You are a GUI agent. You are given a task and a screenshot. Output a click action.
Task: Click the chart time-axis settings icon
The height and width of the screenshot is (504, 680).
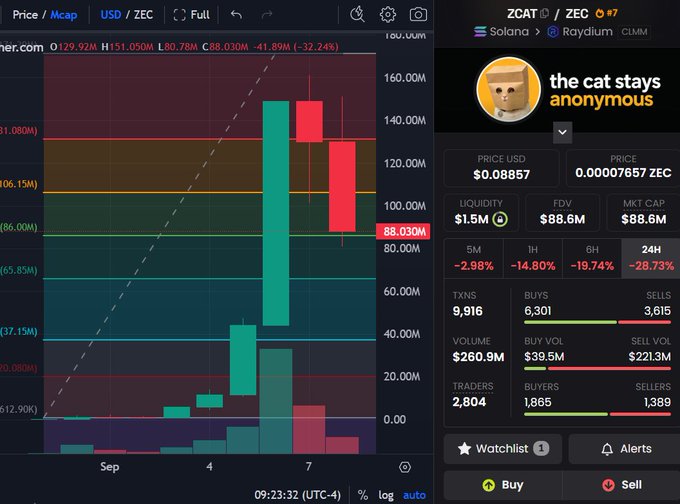click(405, 467)
